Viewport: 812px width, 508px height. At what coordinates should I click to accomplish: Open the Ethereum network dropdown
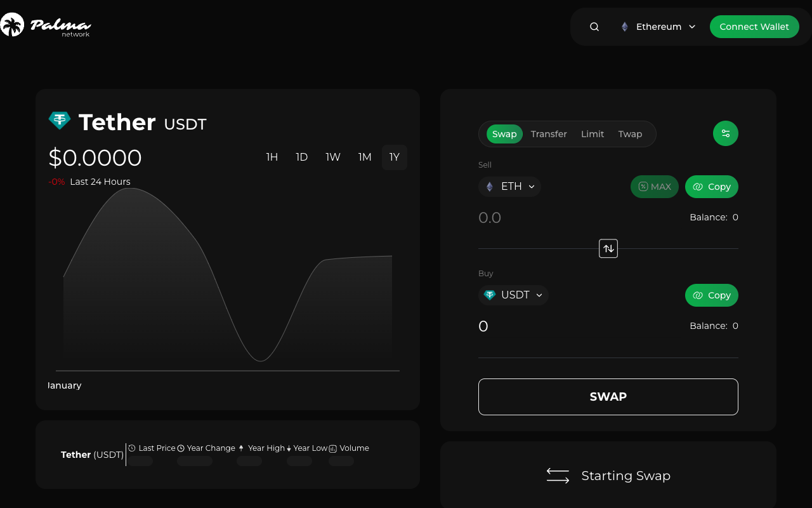[x=658, y=27]
